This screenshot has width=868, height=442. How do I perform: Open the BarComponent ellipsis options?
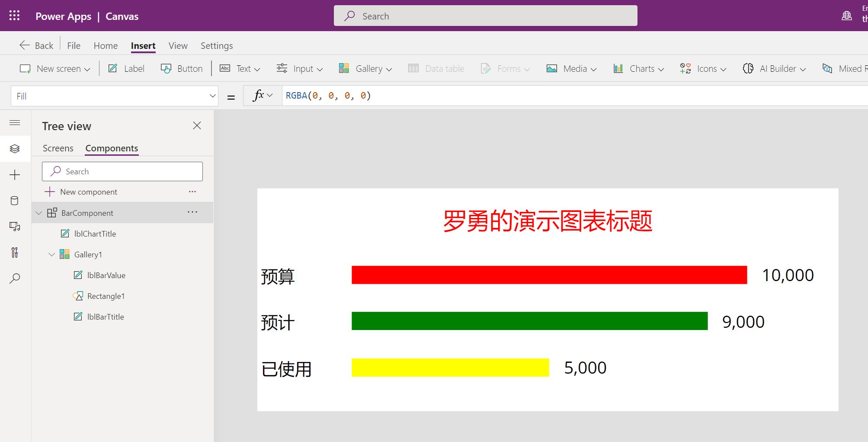point(192,212)
